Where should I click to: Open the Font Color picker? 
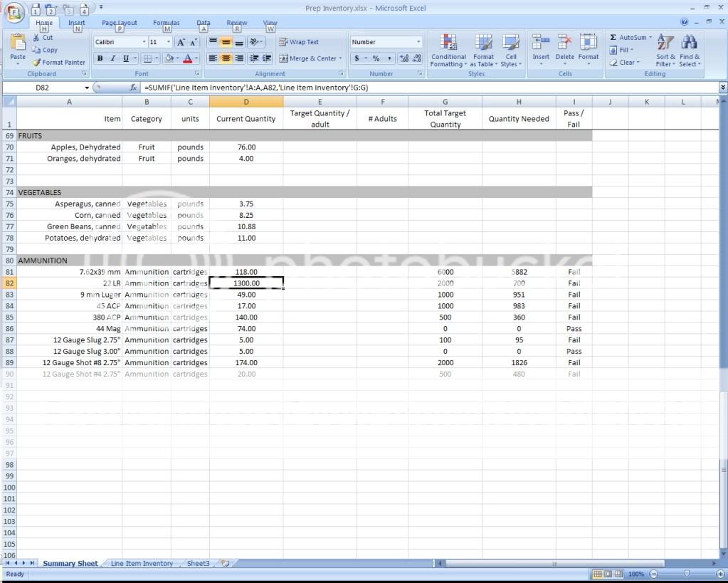(190, 58)
